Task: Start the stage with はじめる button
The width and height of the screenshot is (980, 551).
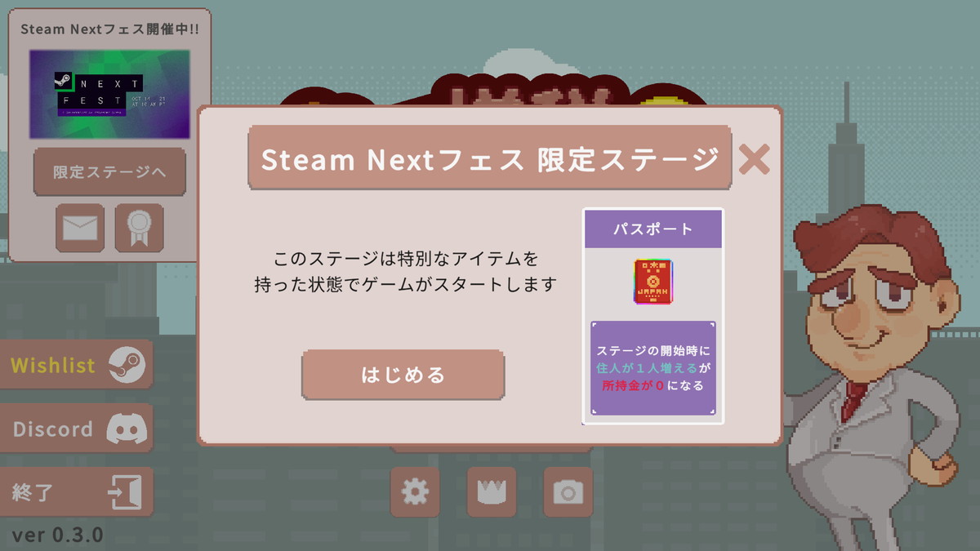Action: [x=403, y=375]
